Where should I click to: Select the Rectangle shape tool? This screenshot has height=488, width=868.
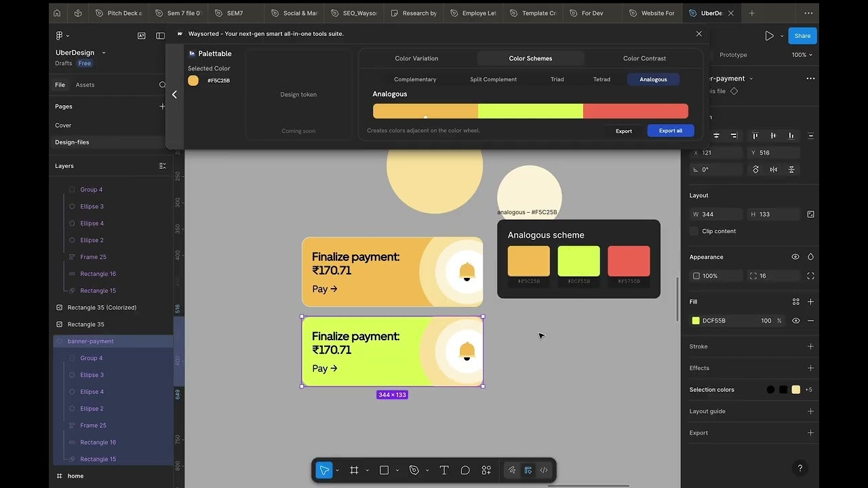(x=384, y=470)
